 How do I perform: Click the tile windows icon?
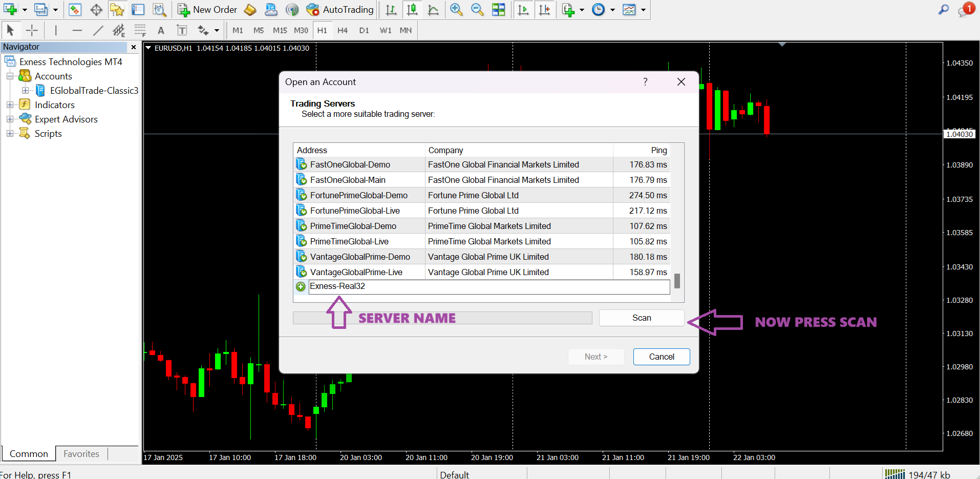coord(498,9)
